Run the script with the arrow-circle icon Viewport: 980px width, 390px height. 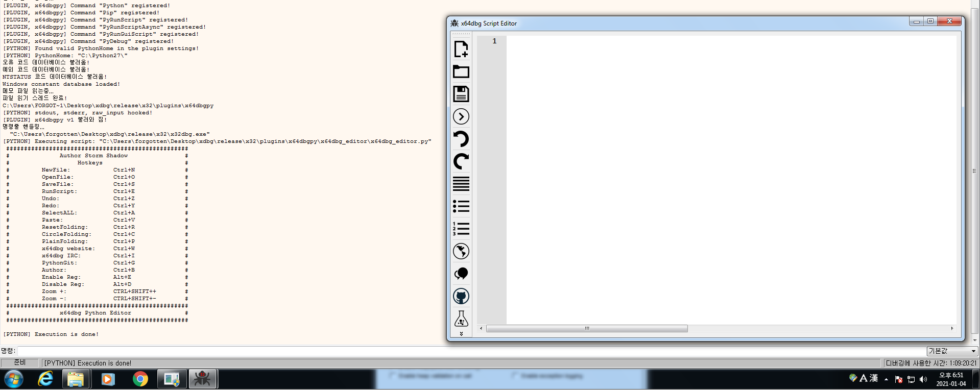pos(461,116)
